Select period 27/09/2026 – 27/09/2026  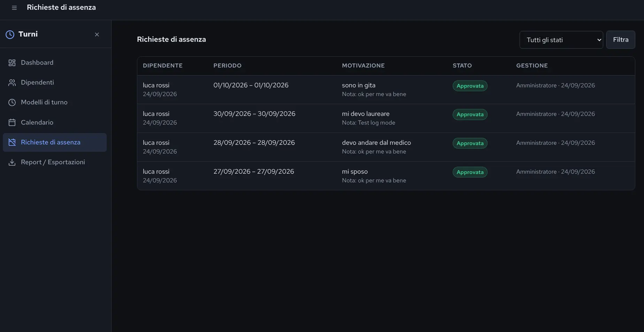pyautogui.click(x=254, y=172)
